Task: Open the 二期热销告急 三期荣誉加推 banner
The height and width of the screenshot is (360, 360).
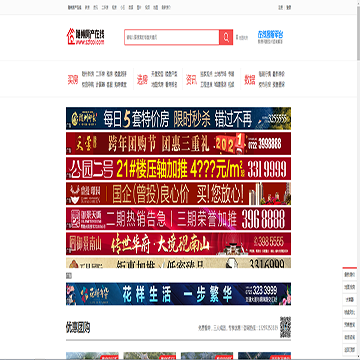Action: 178,219
